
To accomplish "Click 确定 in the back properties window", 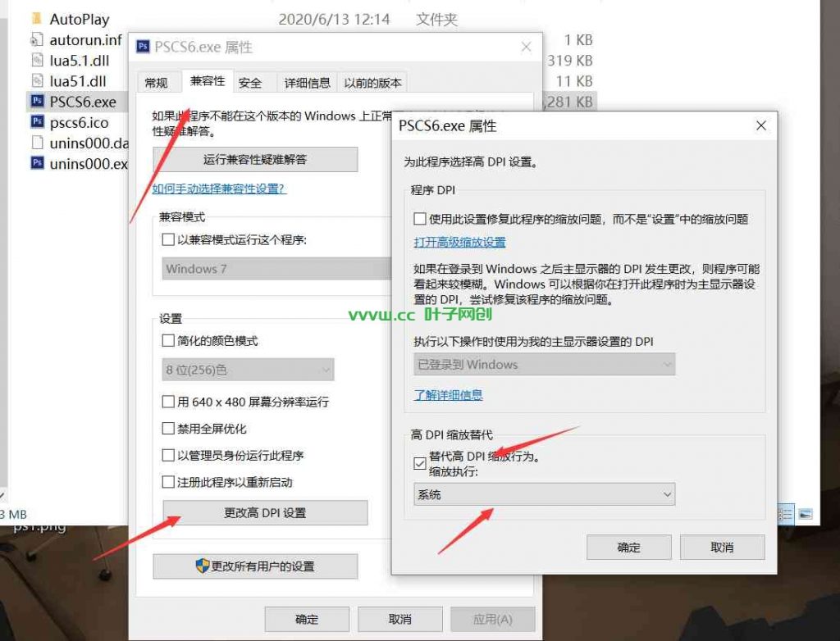I will [307, 619].
